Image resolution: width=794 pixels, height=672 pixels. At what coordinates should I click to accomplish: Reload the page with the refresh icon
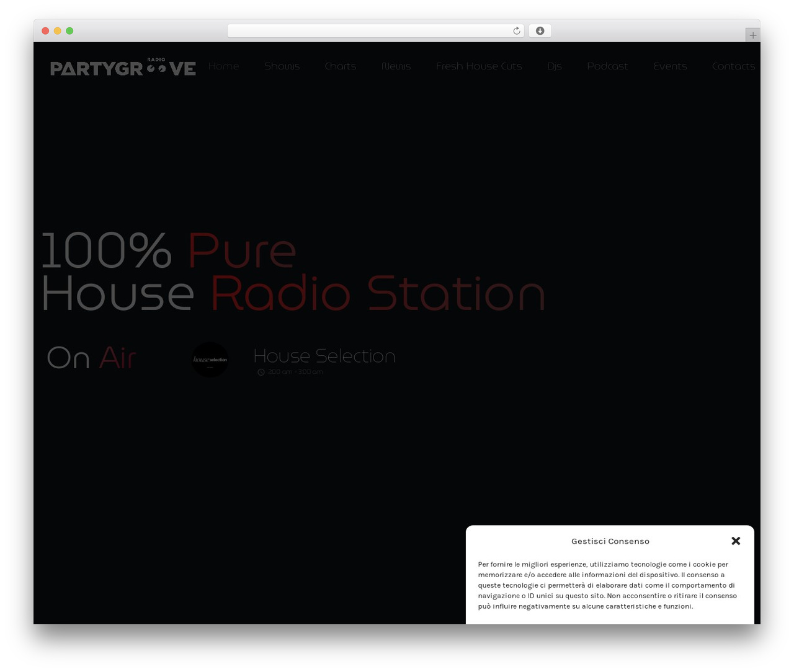[x=516, y=31]
